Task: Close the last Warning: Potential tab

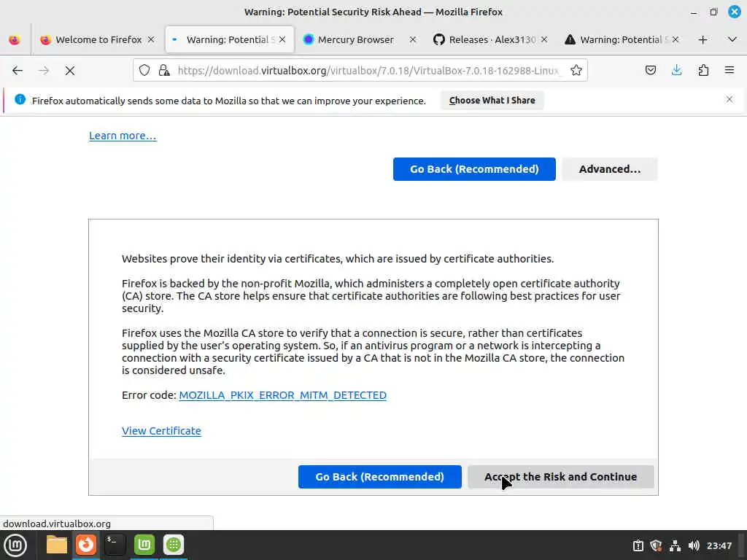Action: [x=676, y=39]
